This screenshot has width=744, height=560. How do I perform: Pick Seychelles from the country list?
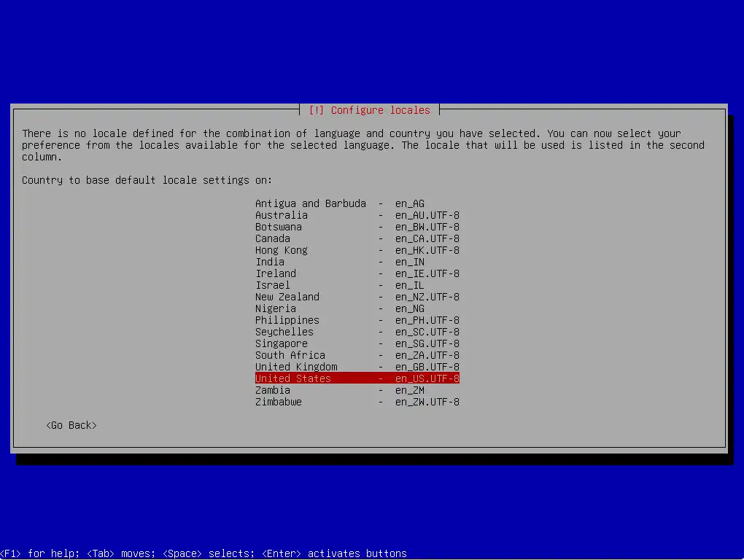point(357,332)
